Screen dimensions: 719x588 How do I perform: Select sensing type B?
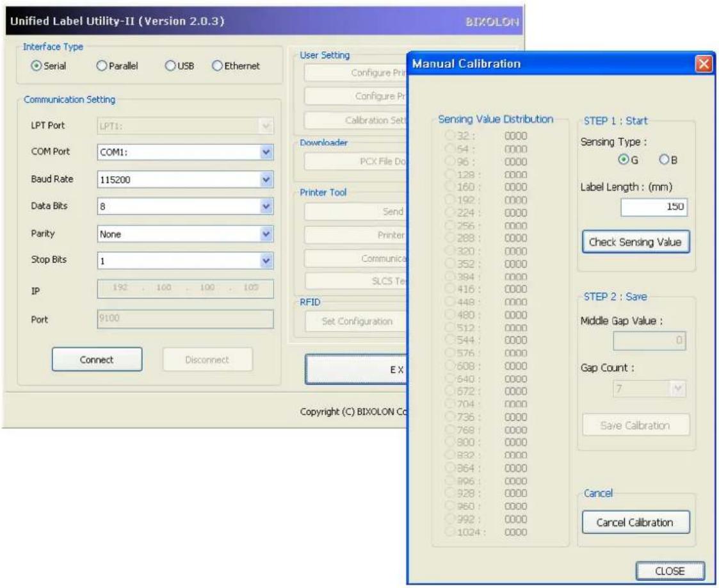[x=664, y=159]
